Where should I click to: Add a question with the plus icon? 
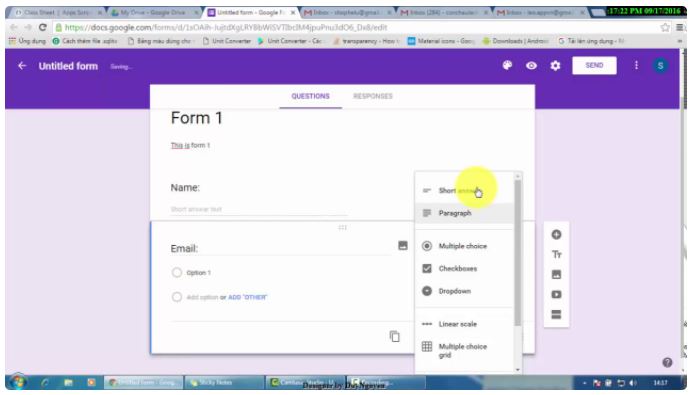556,234
